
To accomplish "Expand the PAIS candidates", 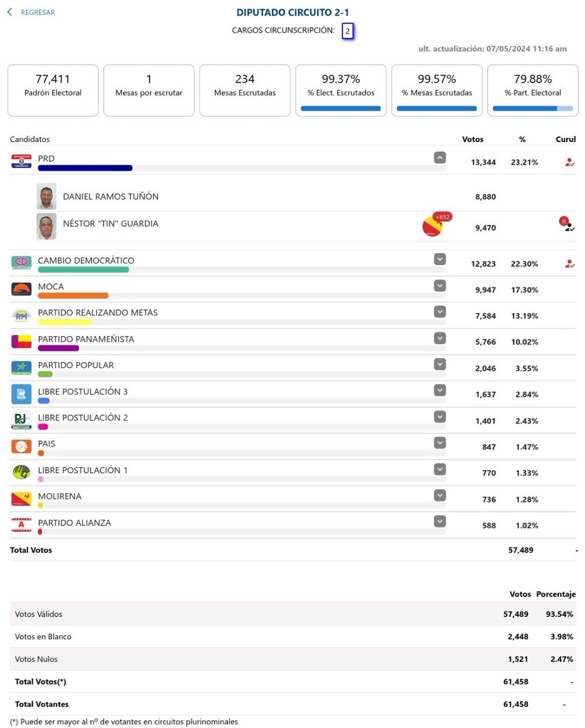I will (x=440, y=442).
